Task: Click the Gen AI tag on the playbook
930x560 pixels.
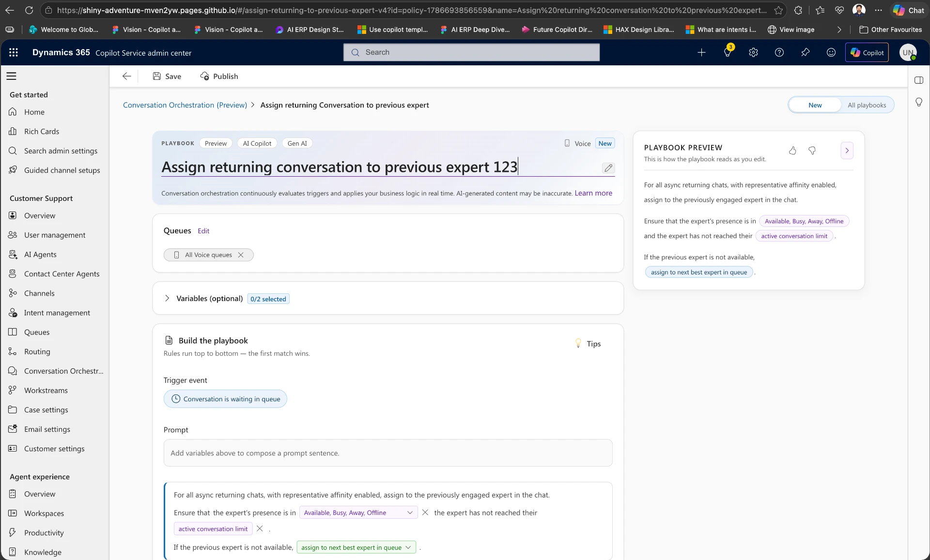Action: pos(297,143)
